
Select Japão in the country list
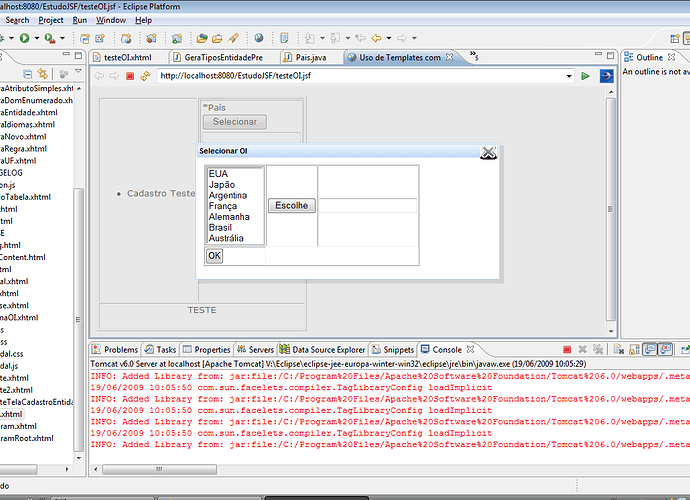point(222,185)
